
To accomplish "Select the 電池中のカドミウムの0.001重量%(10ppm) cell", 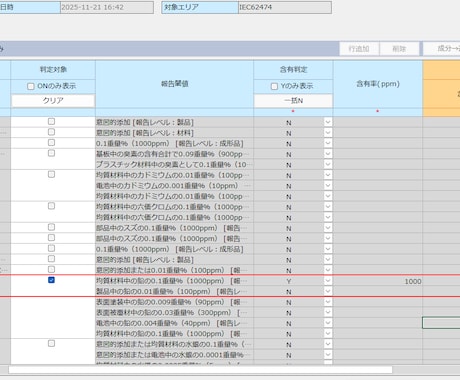I will [x=174, y=186].
